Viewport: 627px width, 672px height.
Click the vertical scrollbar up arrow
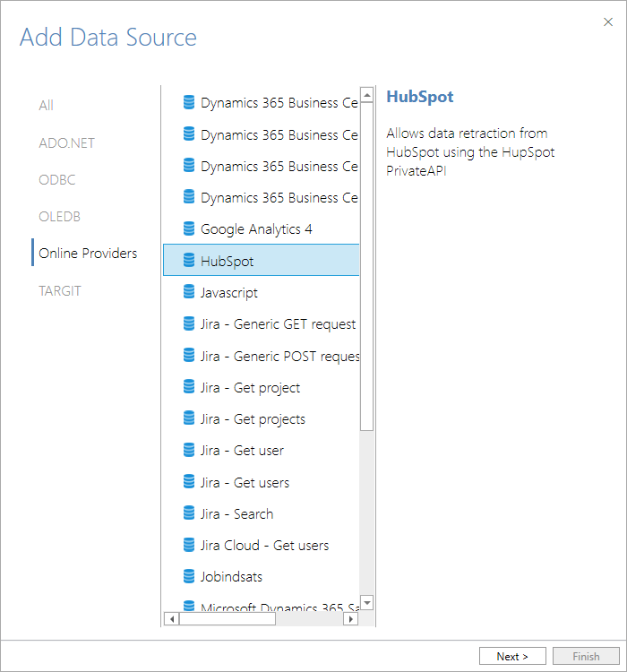point(367,95)
